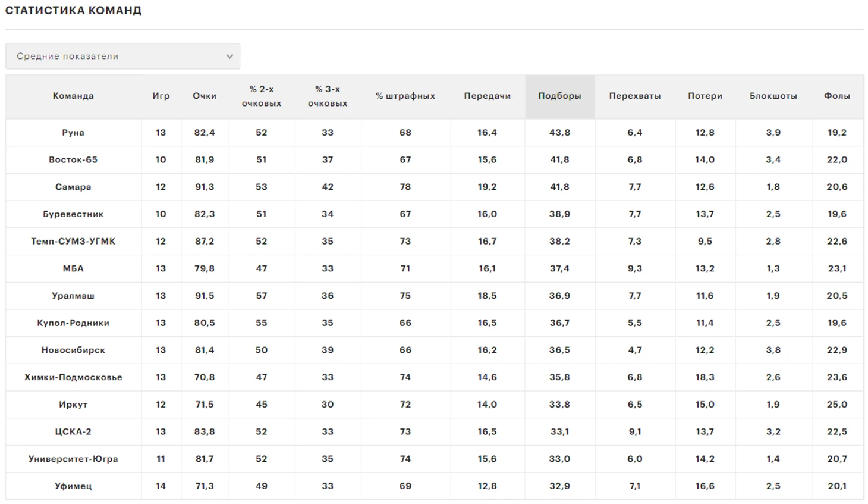Screen dimensions: 868x504
Task: Open team 'Руна' row name
Action: [x=73, y=133]
